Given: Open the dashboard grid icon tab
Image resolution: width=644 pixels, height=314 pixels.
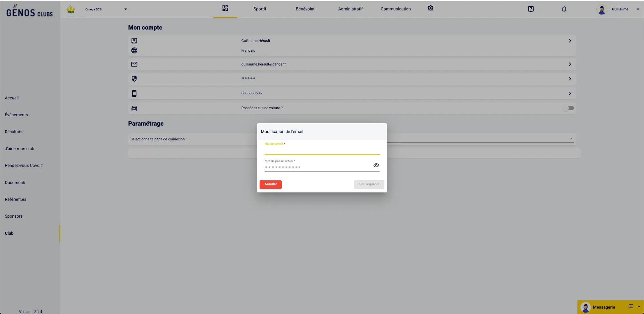Looking at the screenshot, I should pos(225,8).
